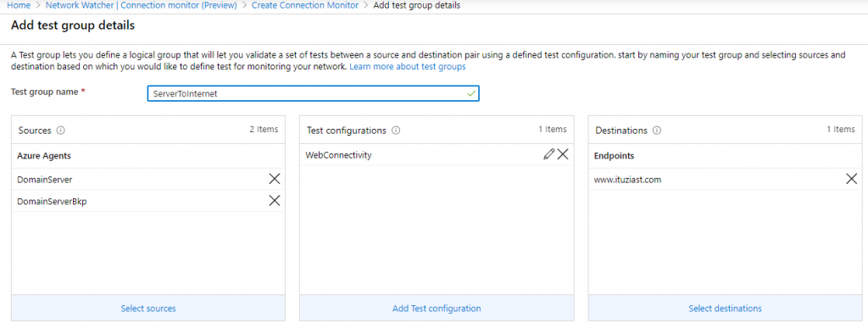Select DomainServer source entry

click(148, 180)
